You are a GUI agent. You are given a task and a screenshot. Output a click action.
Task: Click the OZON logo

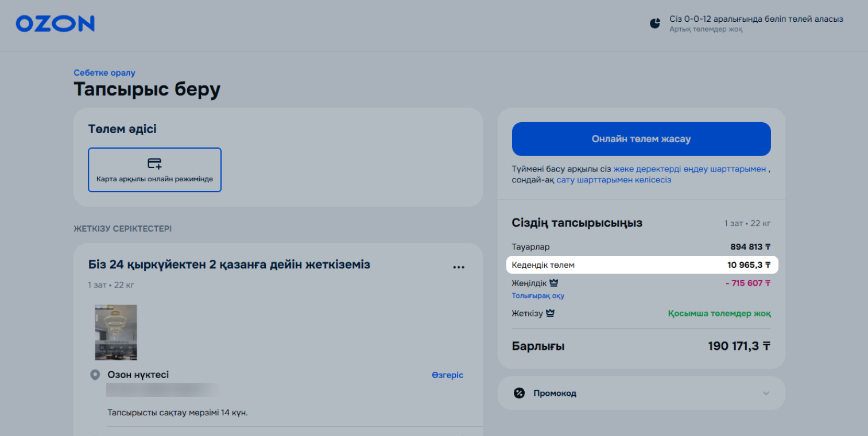tap(55, 24)
